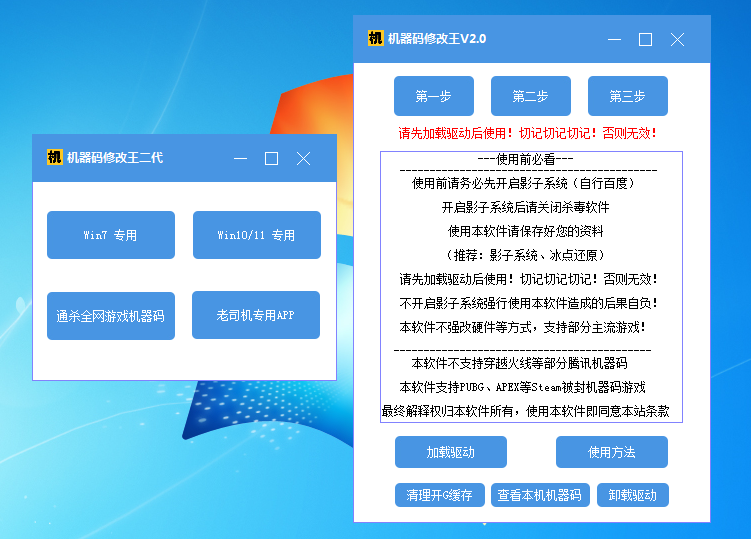This screenshot has width=751, height=539.
Task: Open the 老司机专用APP button
Action: coord(256,315)
